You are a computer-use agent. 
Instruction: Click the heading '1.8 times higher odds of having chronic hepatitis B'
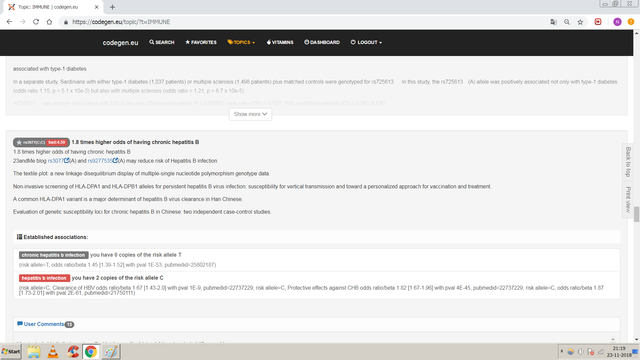pos(135,142)
